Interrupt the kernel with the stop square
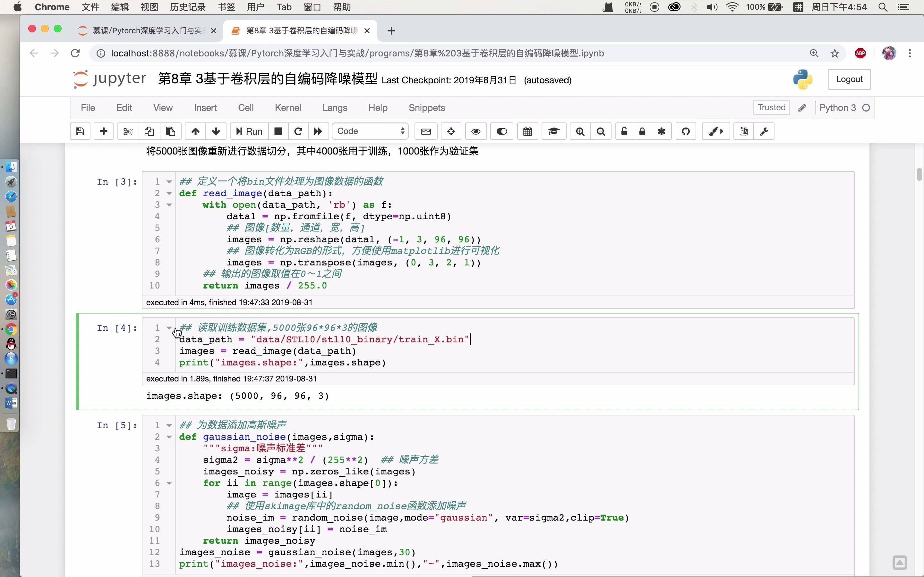Screen dimensions: 924x577 tap(278, 131)
